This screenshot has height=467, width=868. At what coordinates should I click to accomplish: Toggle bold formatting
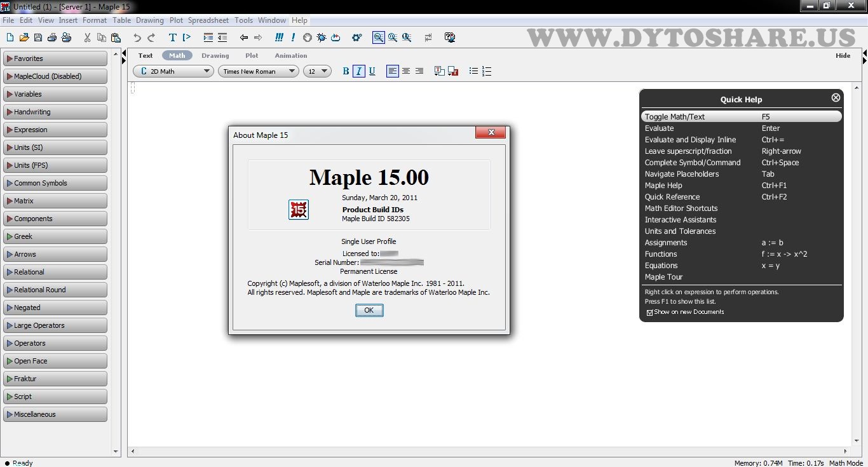346,71
